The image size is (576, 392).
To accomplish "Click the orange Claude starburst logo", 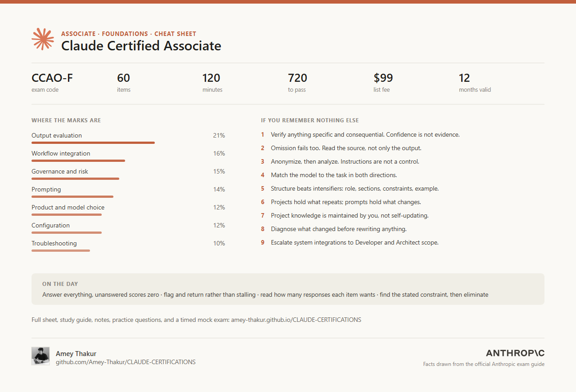I will click(43, 39).
